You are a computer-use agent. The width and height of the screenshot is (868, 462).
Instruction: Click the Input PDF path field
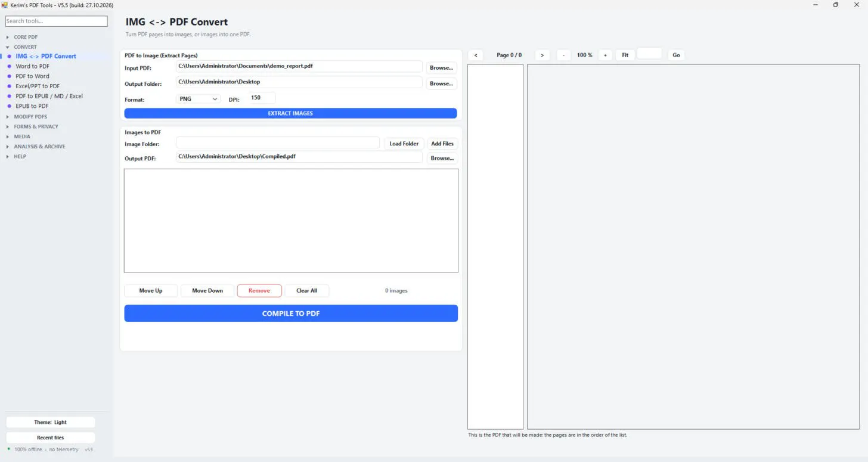[x=299, y=66]
